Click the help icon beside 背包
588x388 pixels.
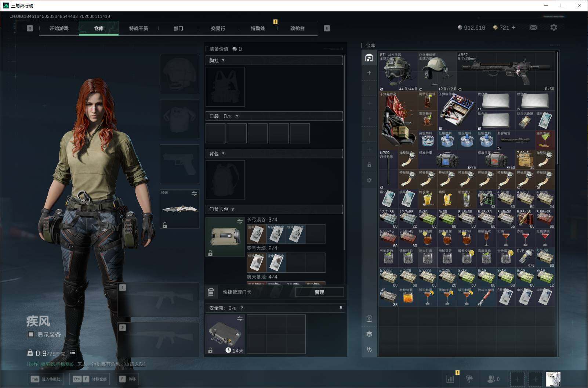[x=223, y=154]
